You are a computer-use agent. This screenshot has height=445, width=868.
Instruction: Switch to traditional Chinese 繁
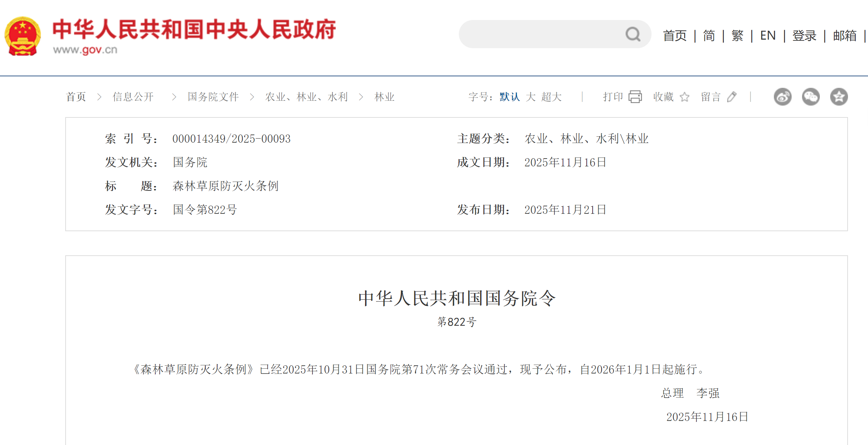[737, 36]
